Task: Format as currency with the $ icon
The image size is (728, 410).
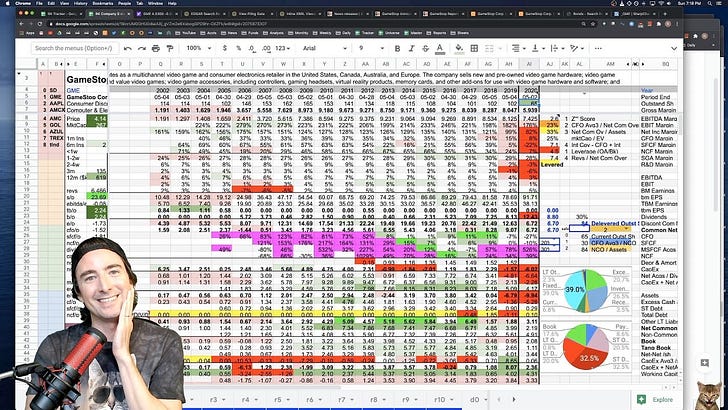Action: 225,48
